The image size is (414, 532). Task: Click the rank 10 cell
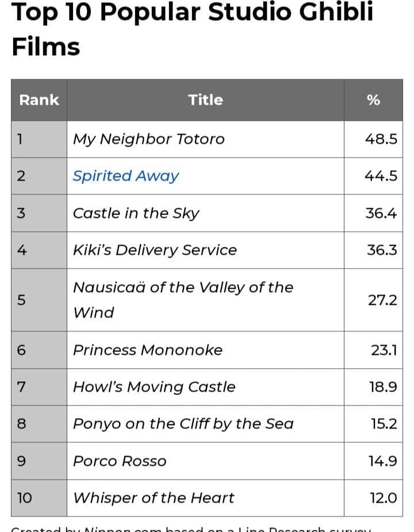(x=24, y=498)
